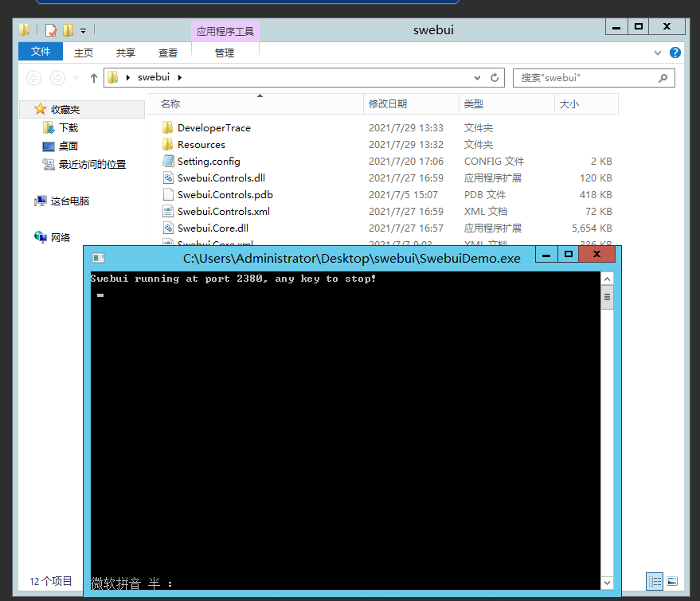Click the Swebui.Controls.xml file icon
Viewport: 700px width, 601px height.
168,211
